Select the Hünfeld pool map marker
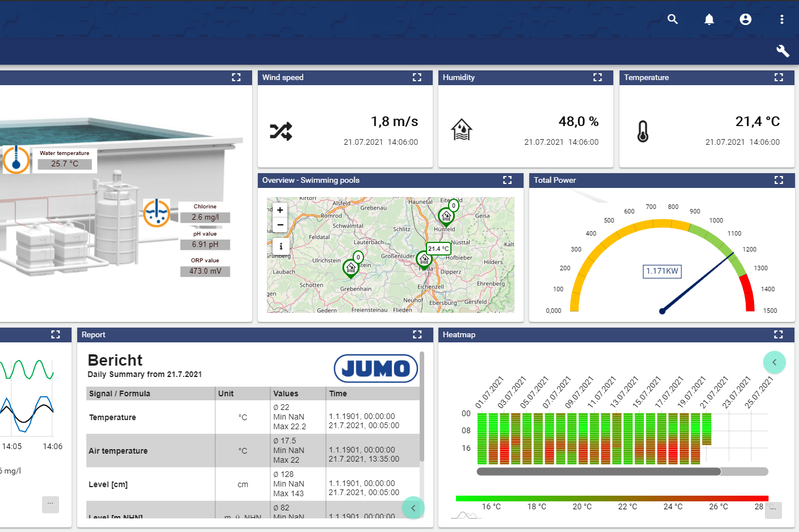The image size is (799, 532). (446, 216)
